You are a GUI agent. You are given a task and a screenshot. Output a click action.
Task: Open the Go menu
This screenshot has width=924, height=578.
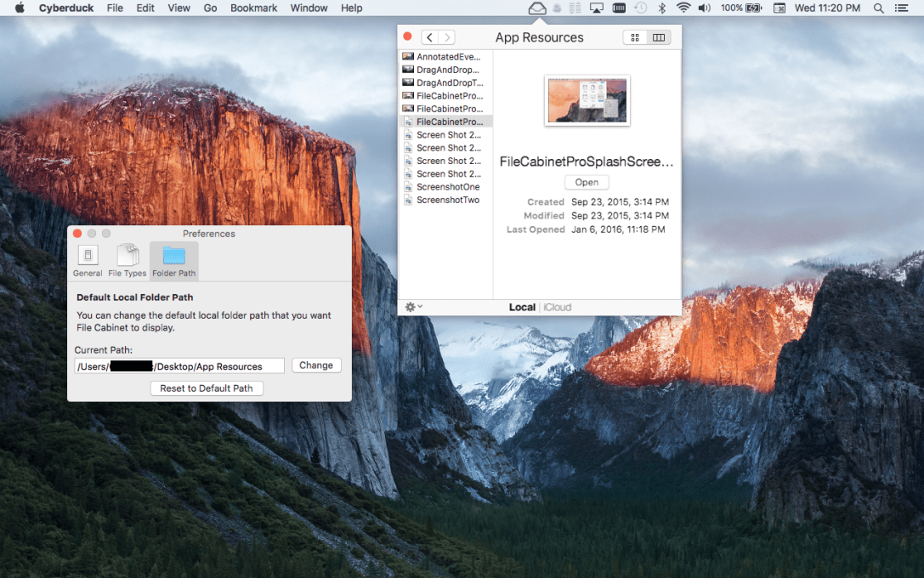click(210, 8)
